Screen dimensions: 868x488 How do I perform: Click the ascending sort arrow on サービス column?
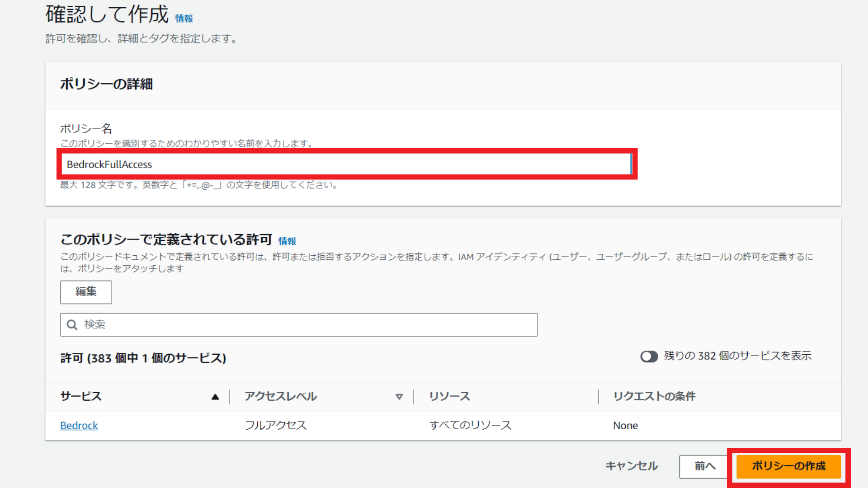point(216,397)
